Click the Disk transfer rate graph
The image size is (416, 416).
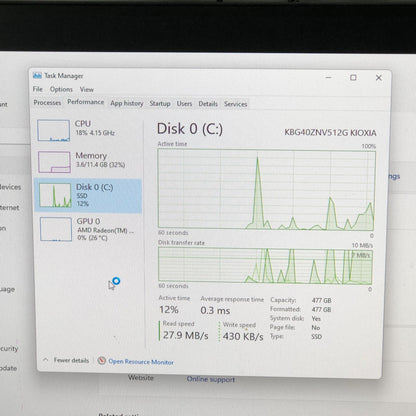(x=265, y=266)
